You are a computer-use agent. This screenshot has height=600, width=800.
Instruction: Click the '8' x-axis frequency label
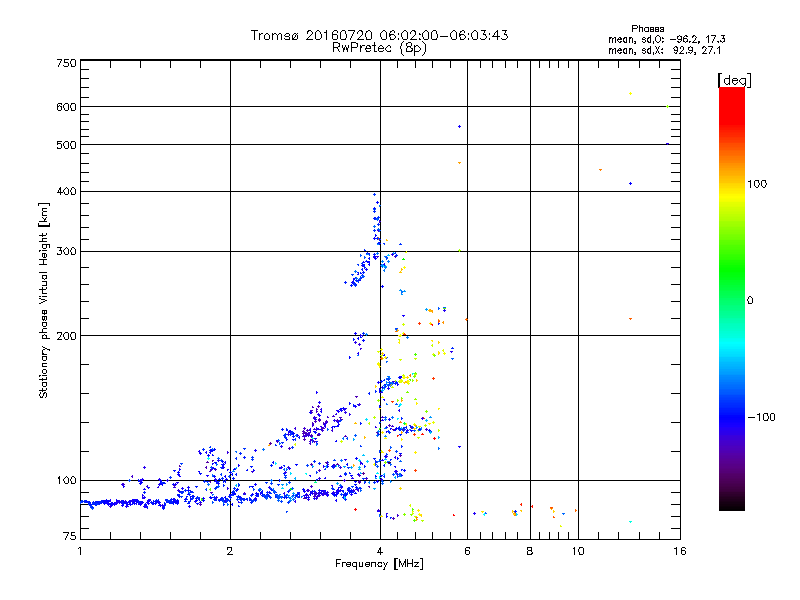click(x=530, y=551)
